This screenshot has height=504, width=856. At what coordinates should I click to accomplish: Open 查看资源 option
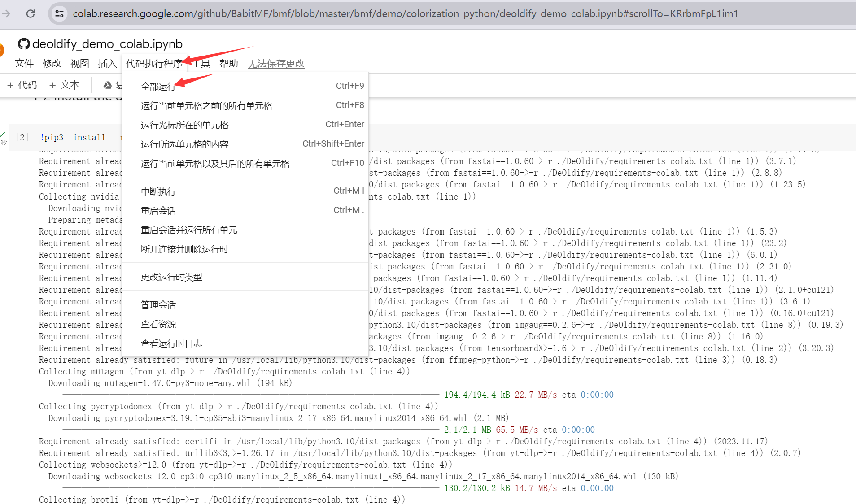(x=245, y=324)
